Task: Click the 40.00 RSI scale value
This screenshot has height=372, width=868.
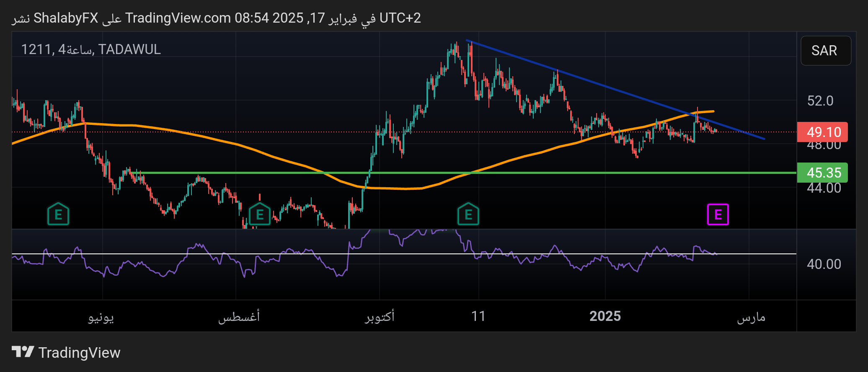Action: coord(824,264)
